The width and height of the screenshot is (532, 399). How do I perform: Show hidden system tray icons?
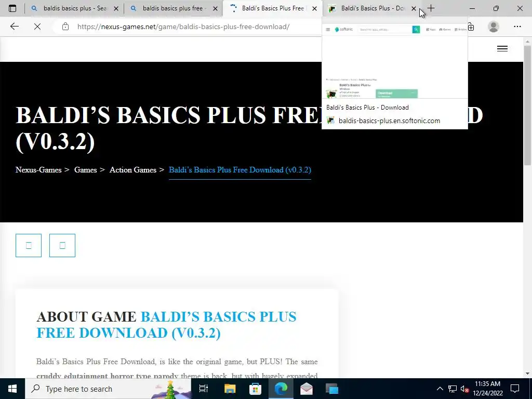click(x=440, y=389)
